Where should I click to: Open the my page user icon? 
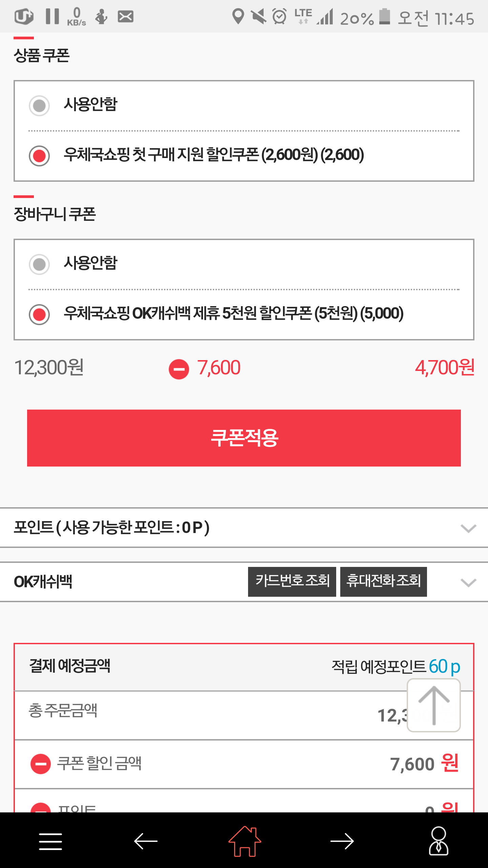(439, 841)
